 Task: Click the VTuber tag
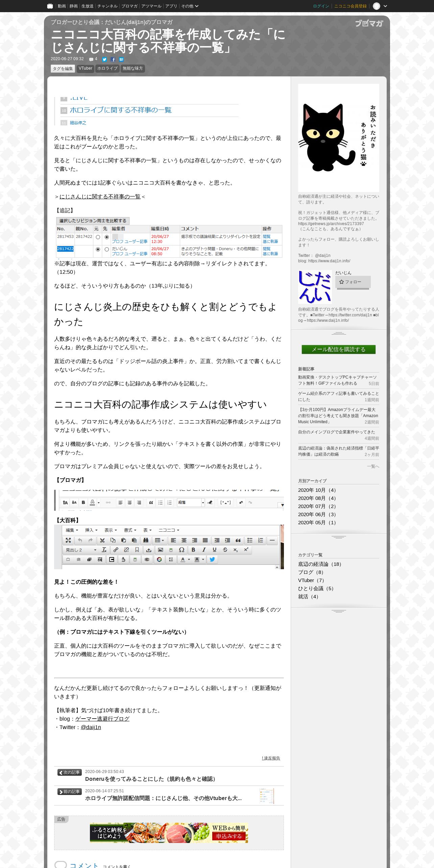85,69
